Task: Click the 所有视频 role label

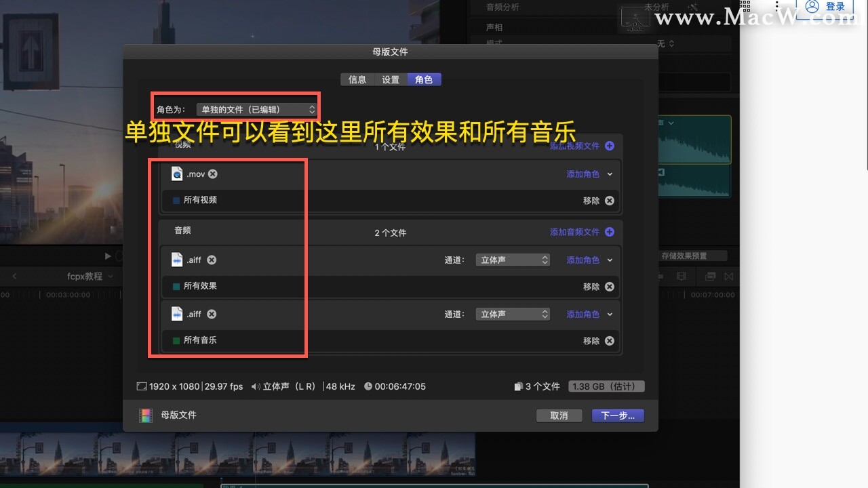Action: pyautogui.click(x=200, y=201)
